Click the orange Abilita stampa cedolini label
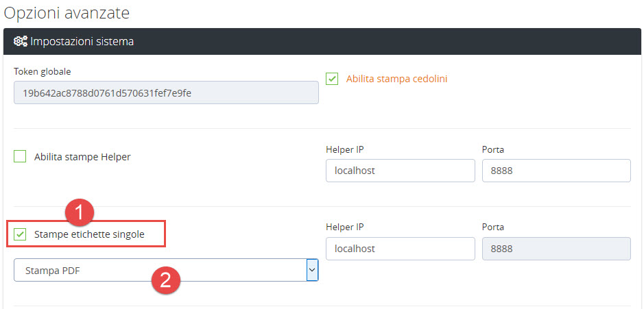Image resolution: width=644 pixels, height=309 pixels. click(396, 79)
